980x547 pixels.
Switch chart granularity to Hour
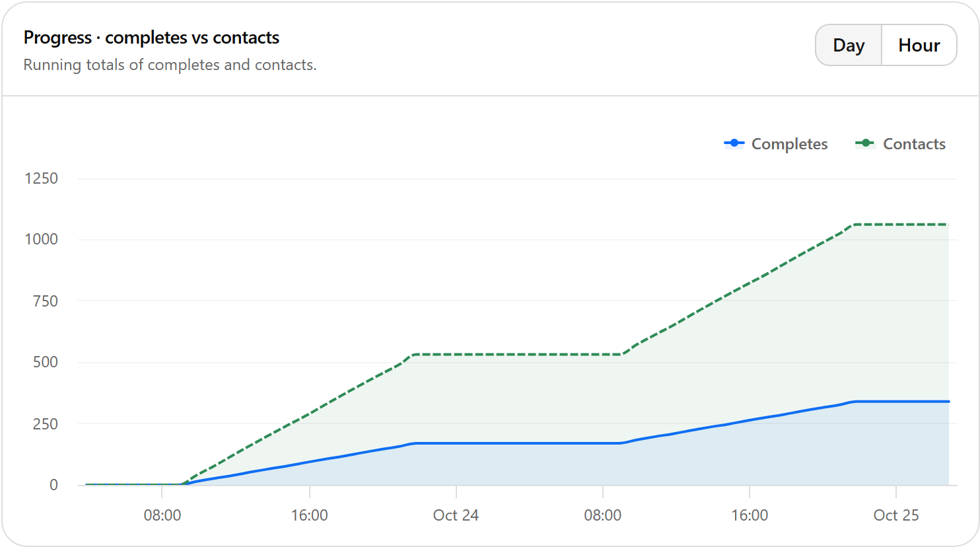[919, 45]
